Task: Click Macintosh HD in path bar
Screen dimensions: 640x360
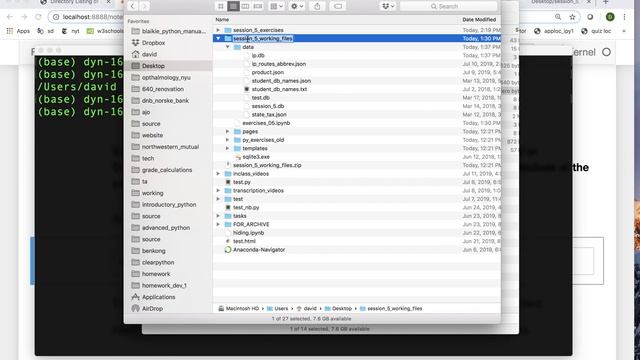Action: point(239,309)
